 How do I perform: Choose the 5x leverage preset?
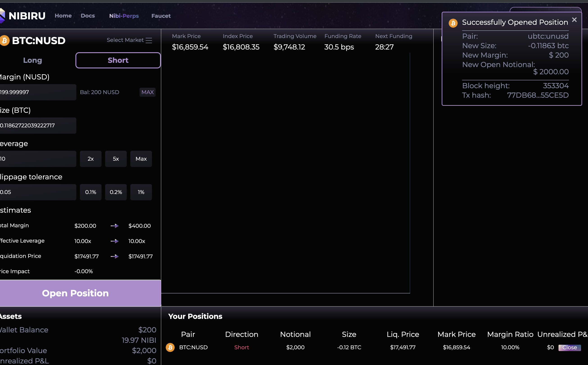pyautogui.click(x=116, y=159)
